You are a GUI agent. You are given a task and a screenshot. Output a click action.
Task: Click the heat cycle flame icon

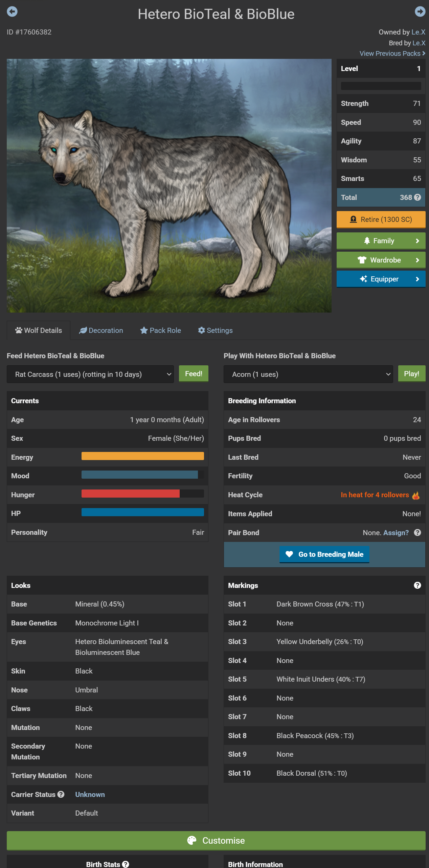point(416,495)
